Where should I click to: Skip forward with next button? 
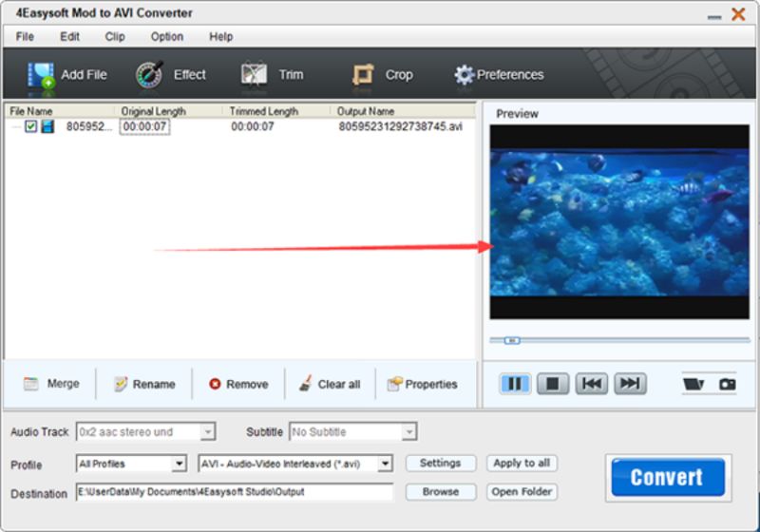pos(630,384)
